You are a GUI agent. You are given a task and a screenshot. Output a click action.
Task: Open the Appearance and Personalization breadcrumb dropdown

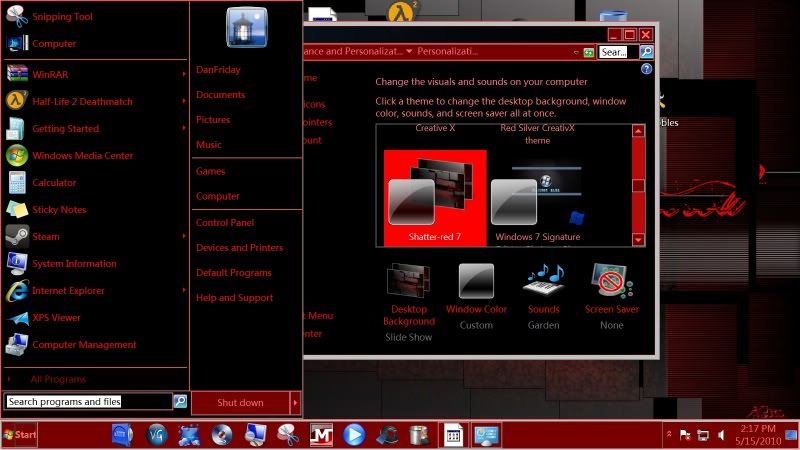(409, 52)
